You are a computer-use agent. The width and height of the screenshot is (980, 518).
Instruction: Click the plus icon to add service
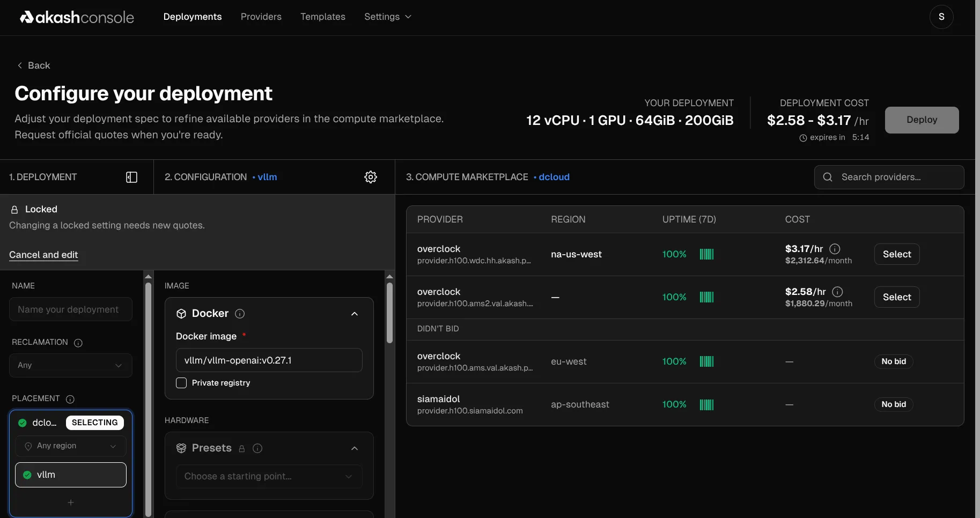[71, 502]
